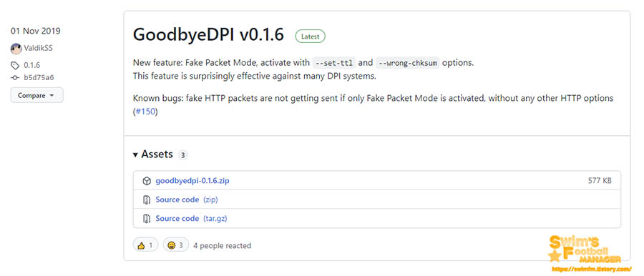The width and height of the screenshot is (644, 276).
Task: Click file icon beside Source code (zip)
Action: click(x=147, y=200)
